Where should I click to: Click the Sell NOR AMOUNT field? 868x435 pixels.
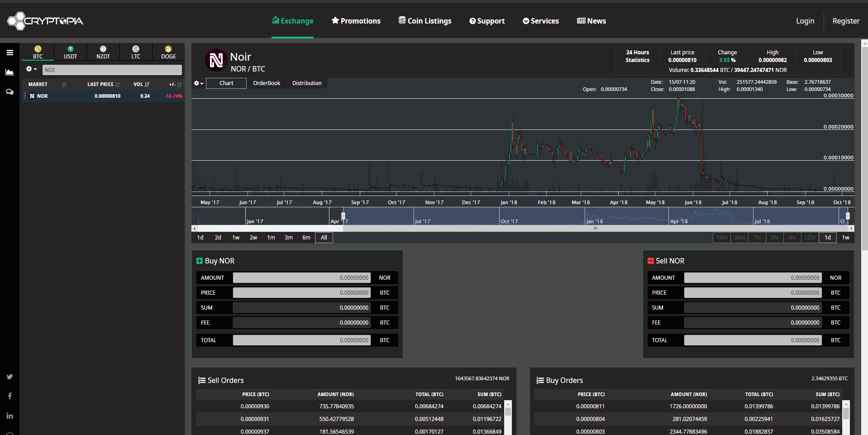[x=753, y=278]
